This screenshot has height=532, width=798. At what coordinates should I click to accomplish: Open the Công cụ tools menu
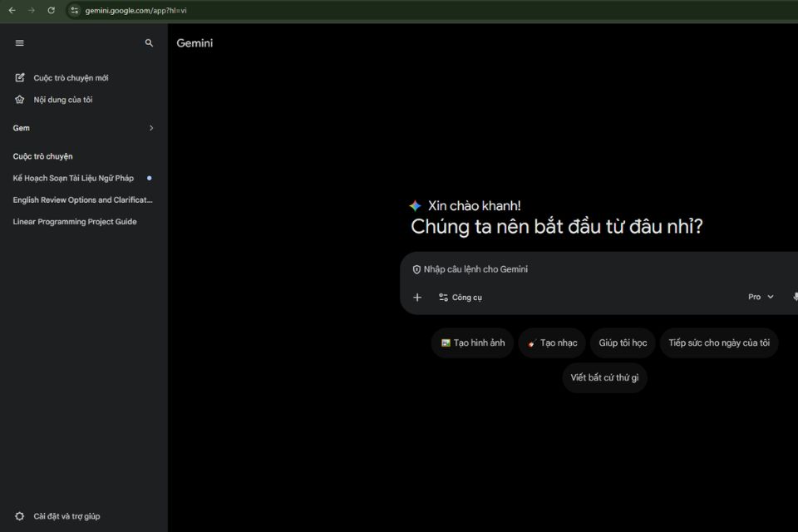pos(461,298)
